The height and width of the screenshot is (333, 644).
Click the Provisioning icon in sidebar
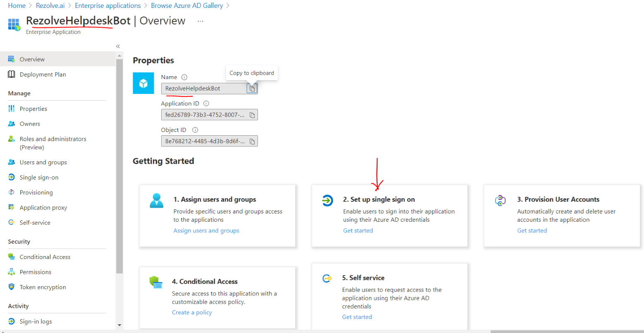(x=12, y=192)
